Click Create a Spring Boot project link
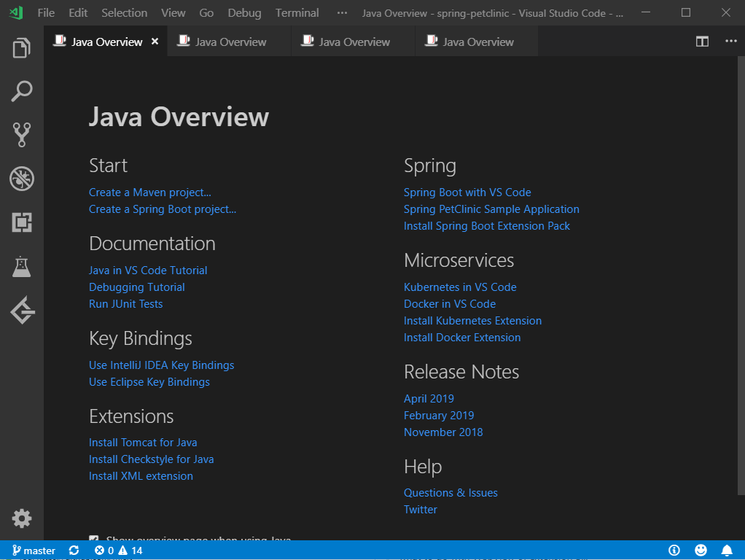Screen dimensions: 745x560 coord(162,209)
